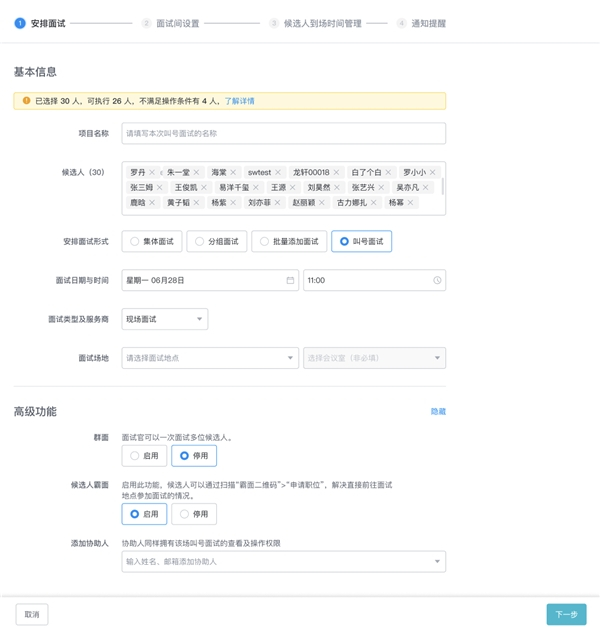Remove candidate 罗丹 tag
Image resolution: width=600 pixels, height=628 pixels.
pyautogui.click(x=152, y=172)
